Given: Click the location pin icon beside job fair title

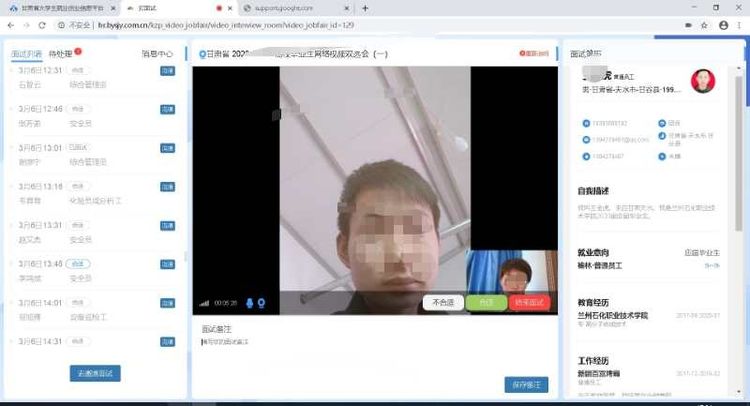Looking at the screenshot, I should click(202, 54).
